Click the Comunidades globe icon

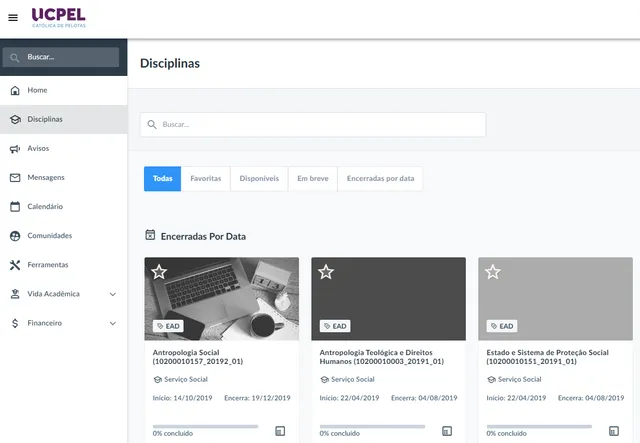15,236
